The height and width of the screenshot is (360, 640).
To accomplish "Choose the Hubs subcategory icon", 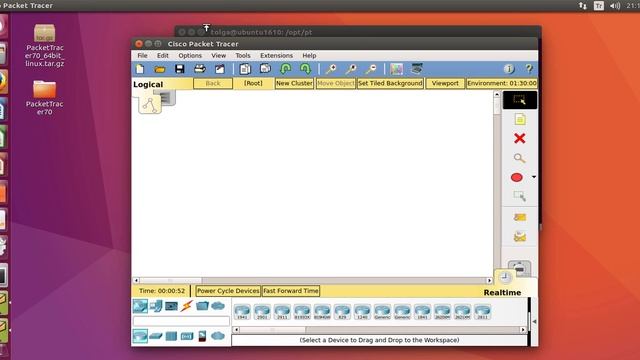I will point(171,336).
